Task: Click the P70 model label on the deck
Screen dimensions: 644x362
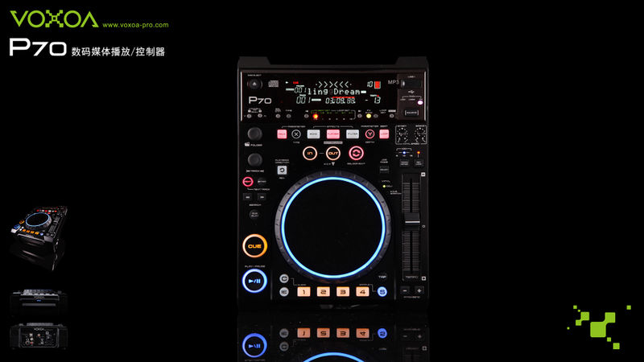Action: tap(260, 100)
